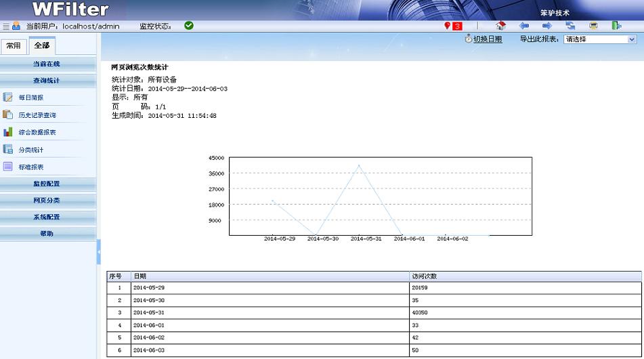
Task: Switch to the 常用 tab
Action: tap(14, 46)
